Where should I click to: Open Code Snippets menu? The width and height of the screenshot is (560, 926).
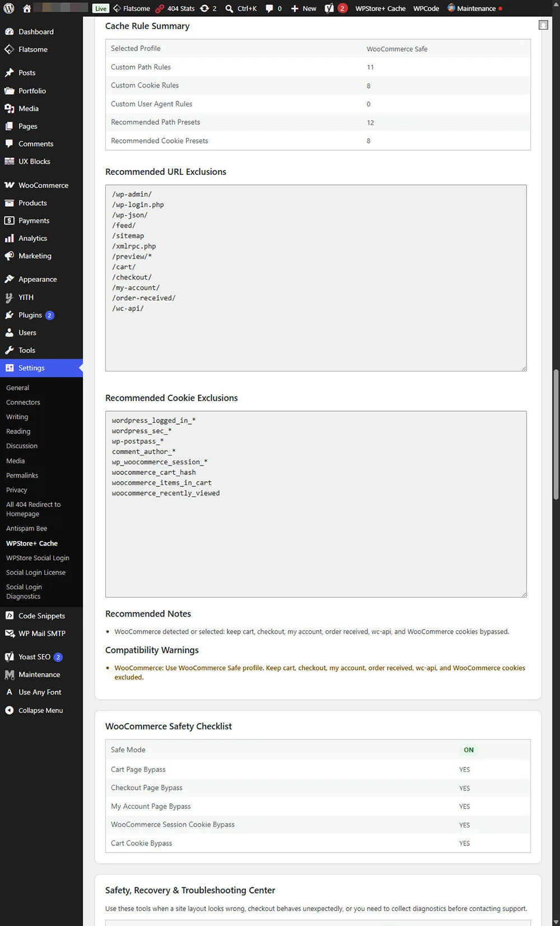tap(41, 616)
